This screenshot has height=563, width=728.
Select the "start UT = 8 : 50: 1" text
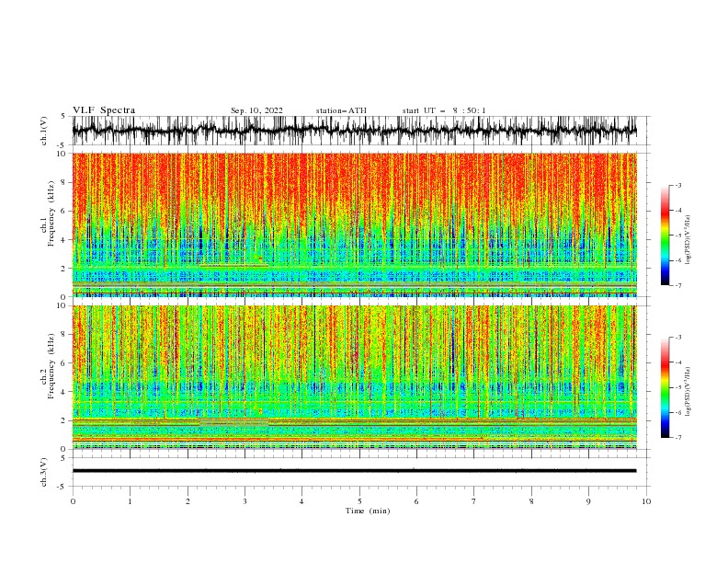coord(444,110)
